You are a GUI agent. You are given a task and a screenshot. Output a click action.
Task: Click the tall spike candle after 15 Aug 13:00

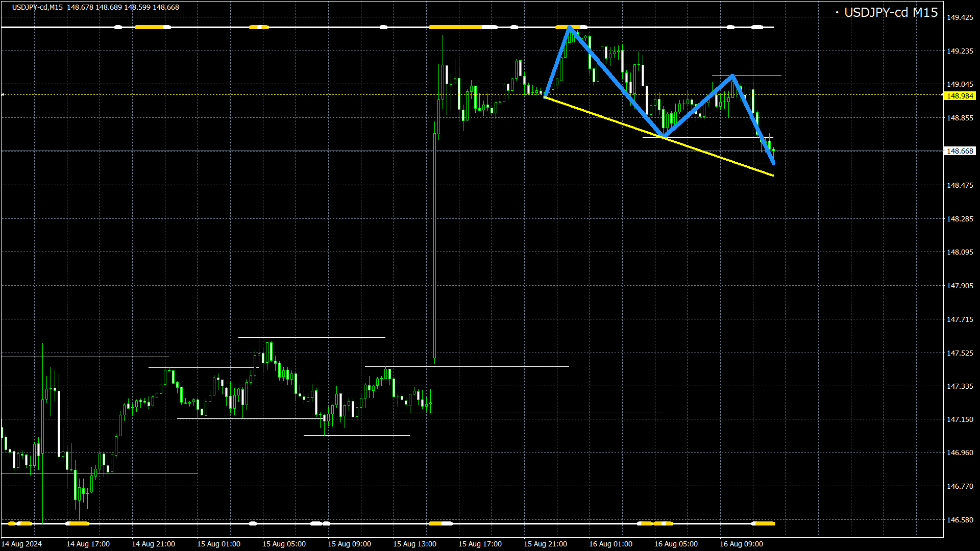click(434, 245)
